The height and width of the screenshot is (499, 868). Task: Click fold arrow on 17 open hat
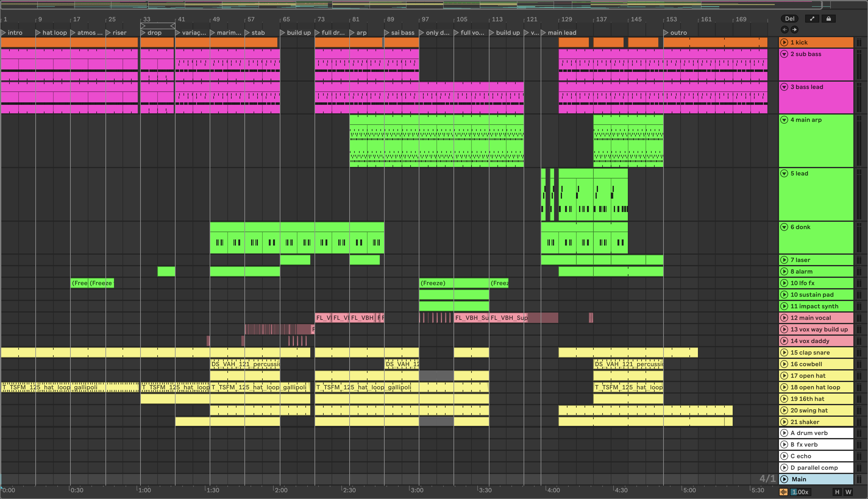click(x=784, y=376)
